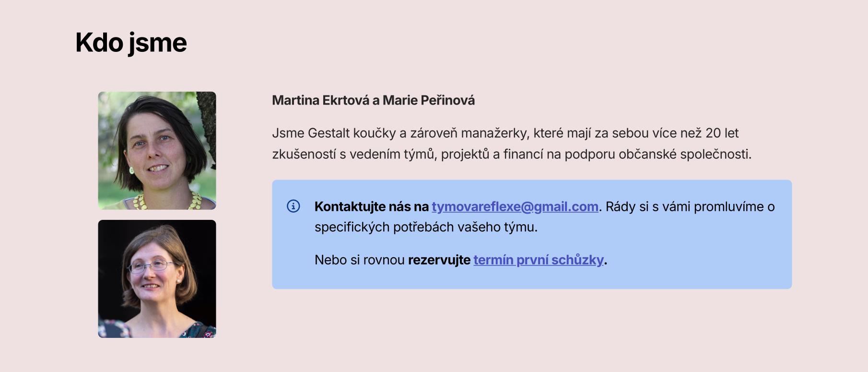Click the name "Martina Ekrtová" in the subheading
The height and width of the screenshot is (372, 868).
pyautogui.click(x=320, y=100)
